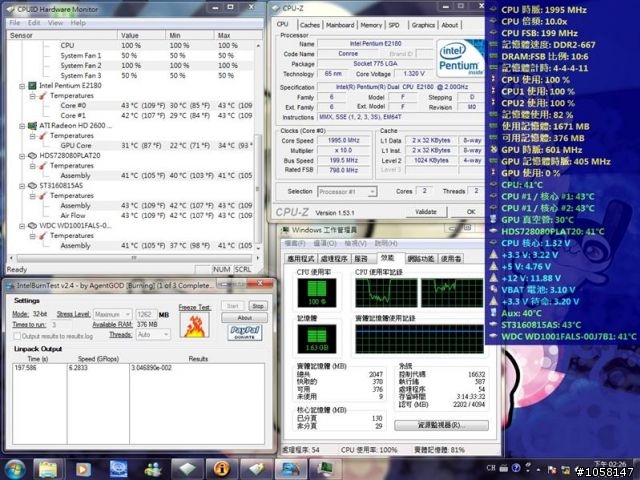The width and height of the screenshot is (640, 480).
Task: Collapse the Intel Pentium E2180 tree node
Action: [22, 86]
